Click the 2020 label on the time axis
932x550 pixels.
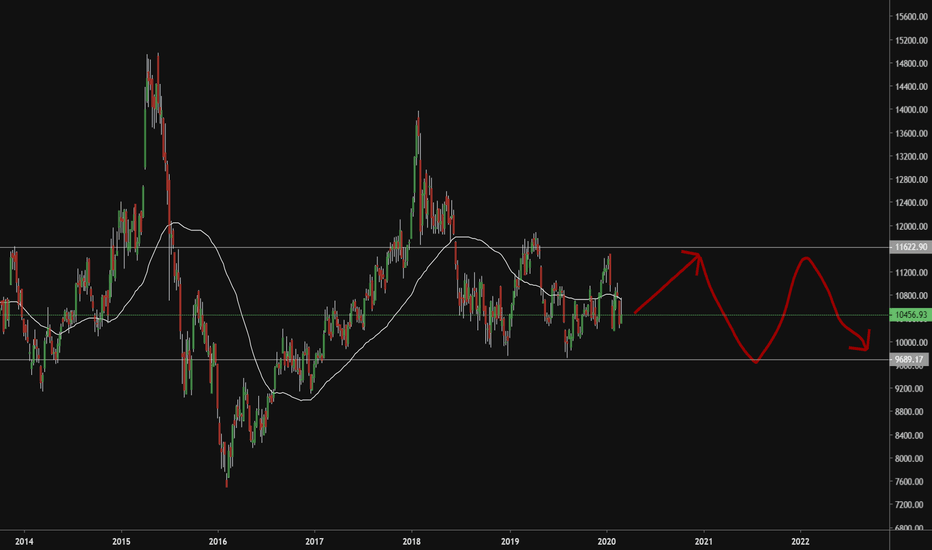(606, 541)
